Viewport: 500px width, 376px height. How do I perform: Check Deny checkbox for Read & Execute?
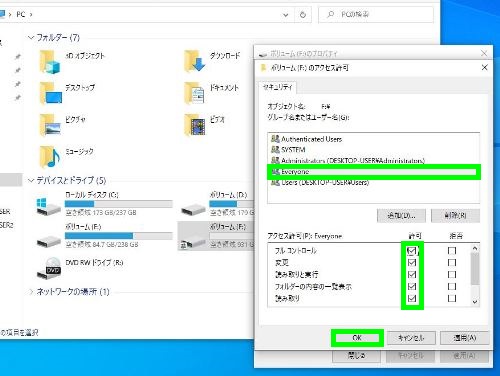tap(452, 274)
